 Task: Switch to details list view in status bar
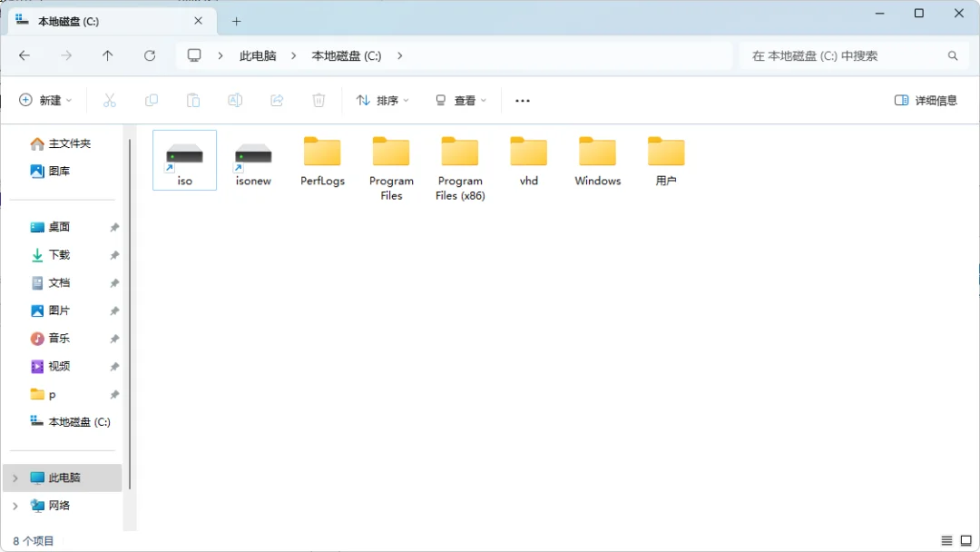click(x=946, y=541)
